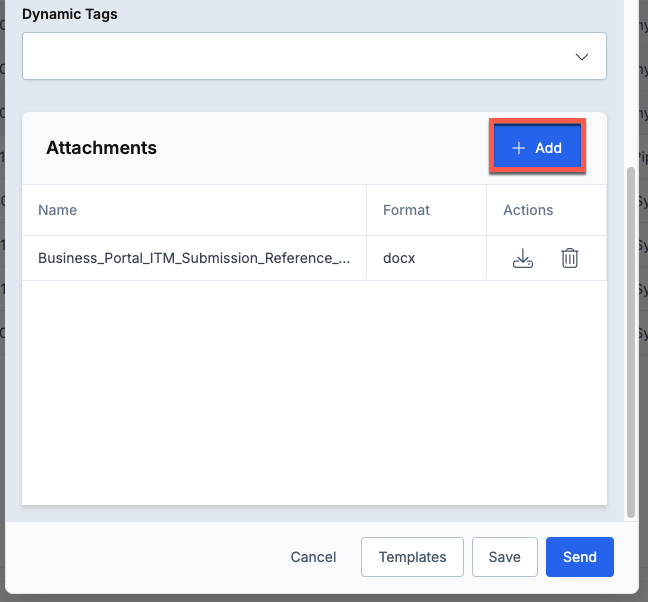Click the Cancel button

(313, 557)
